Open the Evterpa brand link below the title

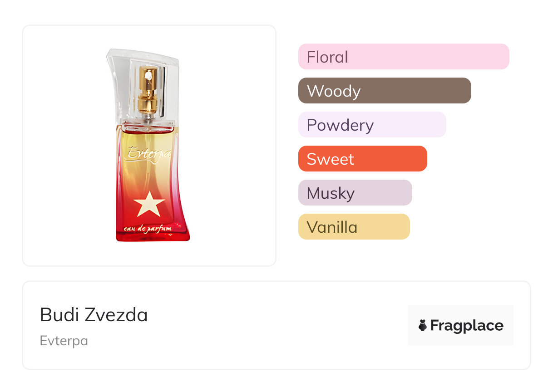(x=64, y=340)
